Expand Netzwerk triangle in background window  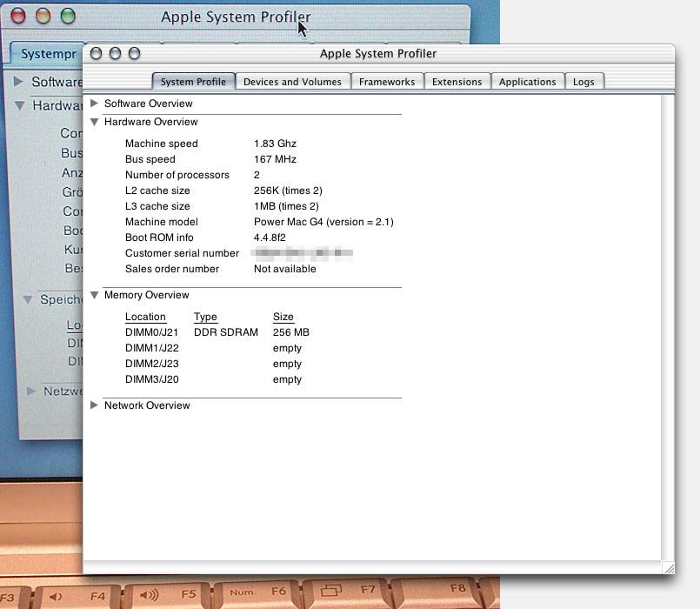pos(30,391)
